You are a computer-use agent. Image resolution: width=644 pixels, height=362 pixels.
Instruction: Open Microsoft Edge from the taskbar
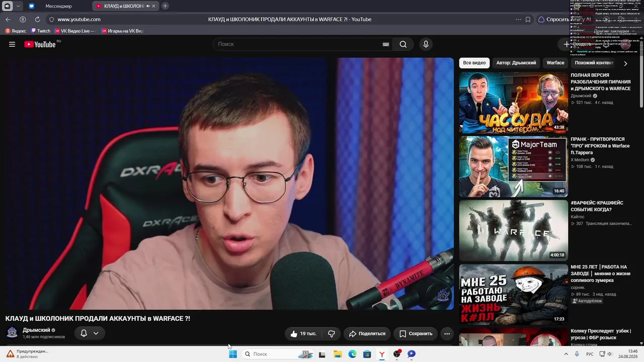tap(353, 354)
